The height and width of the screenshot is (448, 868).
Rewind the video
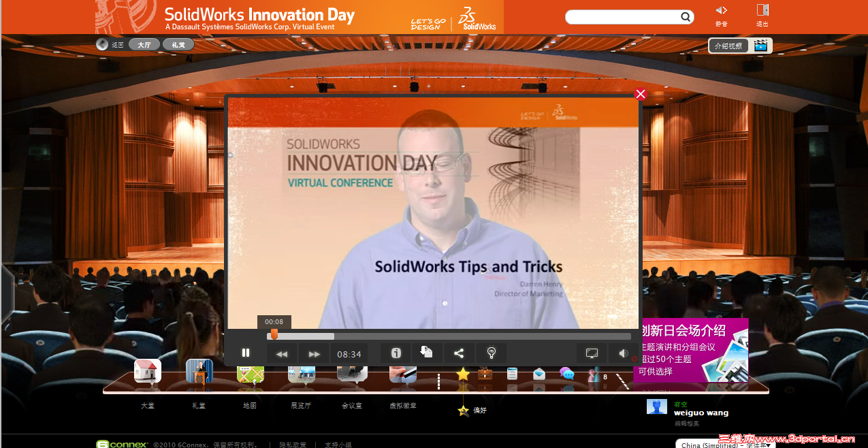pos(282,354)
